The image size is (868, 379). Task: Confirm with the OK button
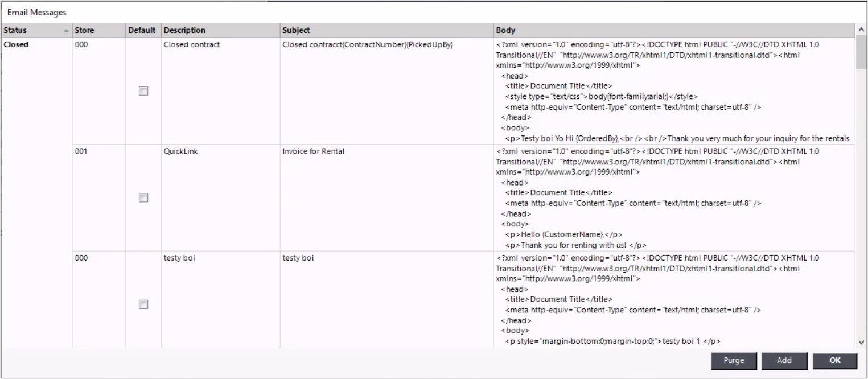coord(834,360)
